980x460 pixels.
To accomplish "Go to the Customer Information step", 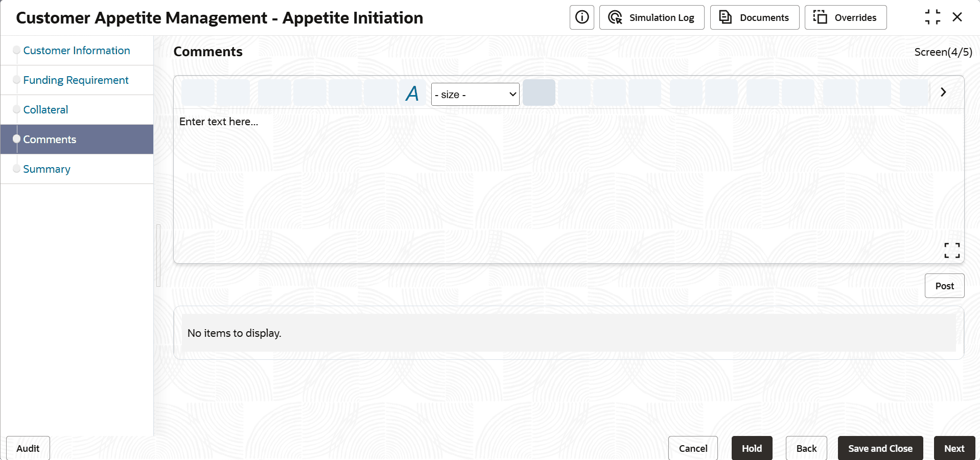I will point(77,51).
